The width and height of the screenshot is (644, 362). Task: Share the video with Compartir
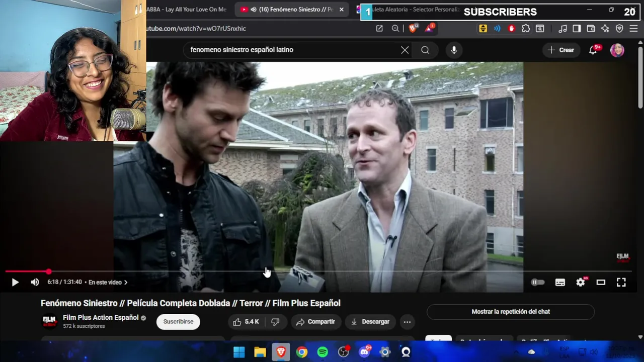pyautogui.click(x=315, y=322)
